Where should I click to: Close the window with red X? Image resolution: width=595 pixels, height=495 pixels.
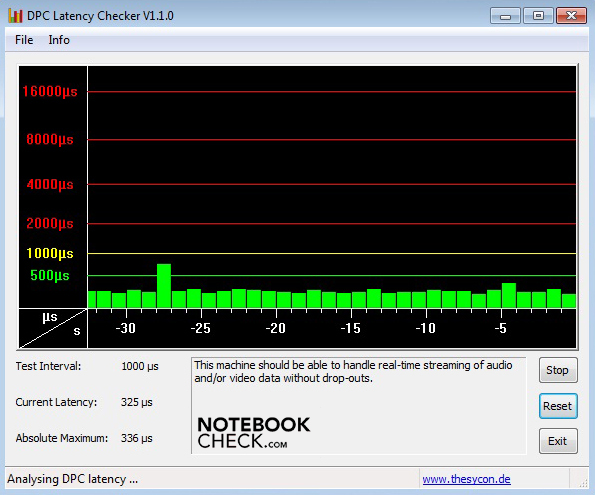(571, 16)
